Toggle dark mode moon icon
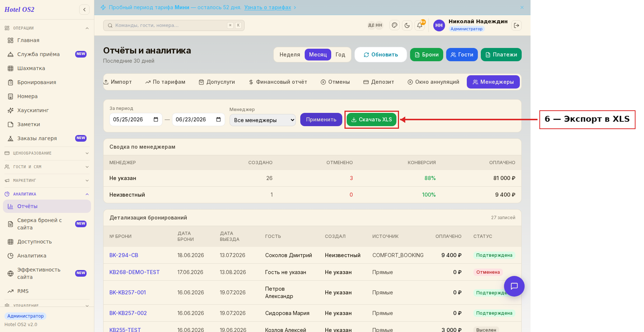 tap(407, 25)
